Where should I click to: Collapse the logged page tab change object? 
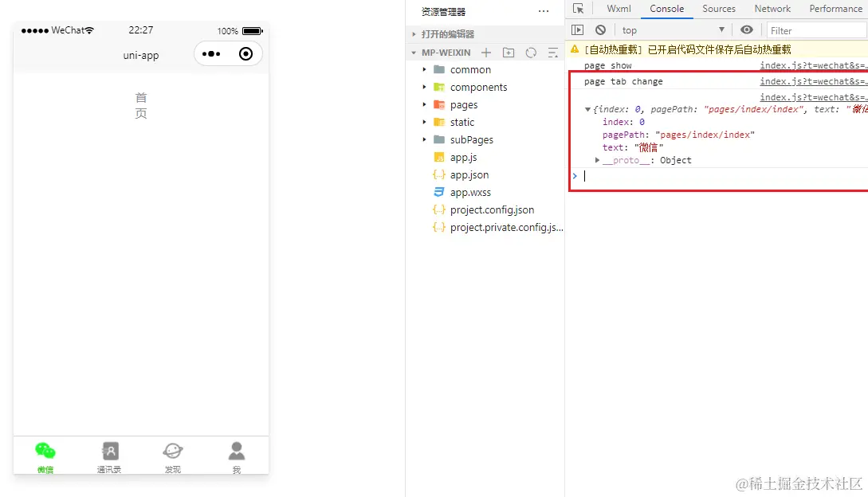[x=587, y=109]
